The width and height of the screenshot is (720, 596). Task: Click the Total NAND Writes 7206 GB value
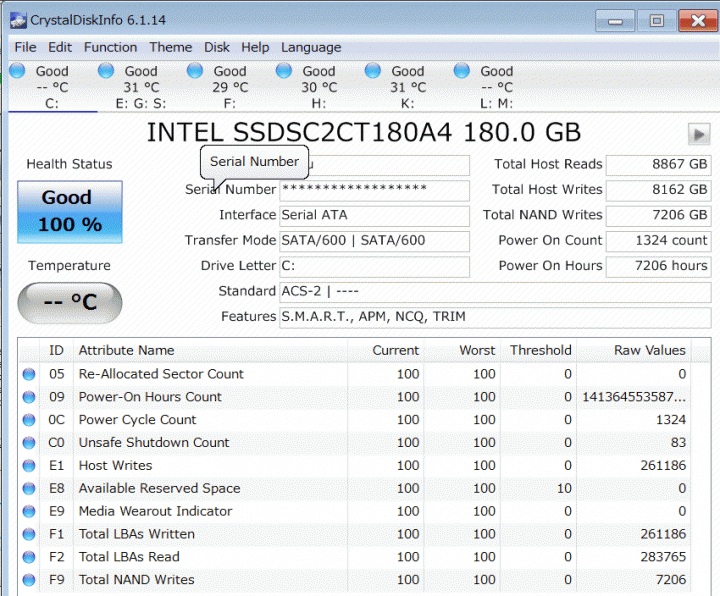pos(658,215)
